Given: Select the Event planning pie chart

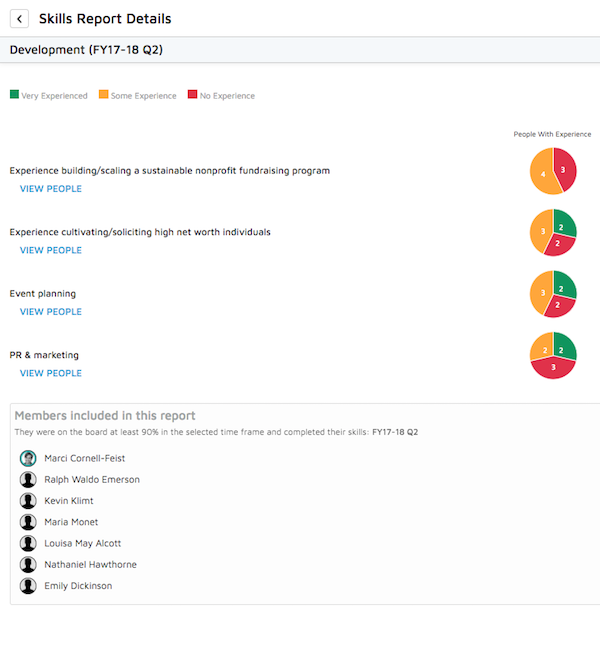Looking at the screenshot, I should 553,294.
